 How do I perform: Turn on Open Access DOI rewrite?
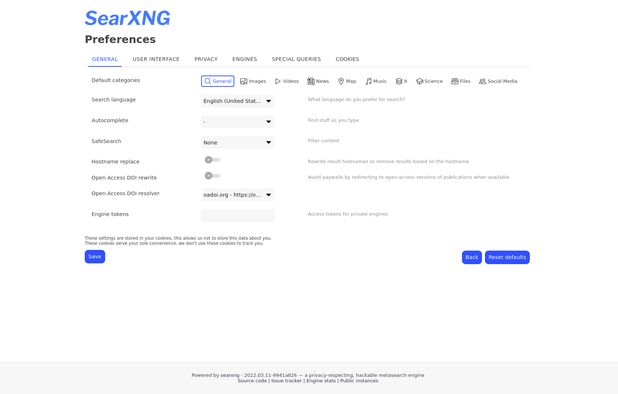212,175
